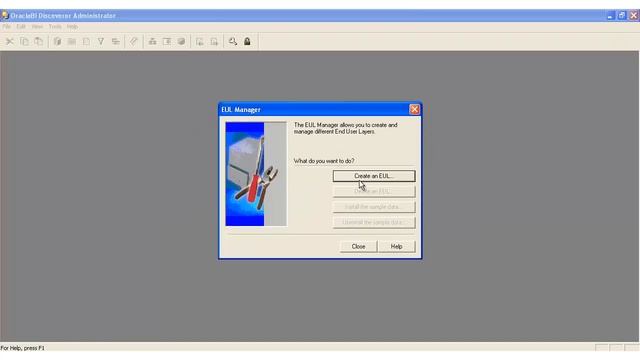Open the View menu
The height and width of the screenshot is (360, 640).
37,27
